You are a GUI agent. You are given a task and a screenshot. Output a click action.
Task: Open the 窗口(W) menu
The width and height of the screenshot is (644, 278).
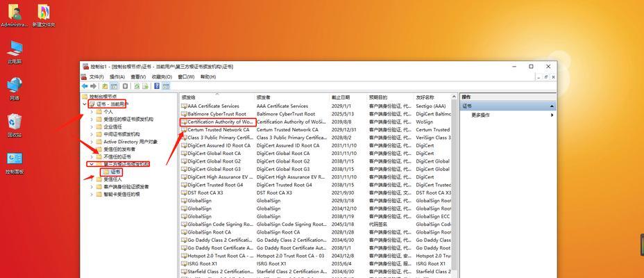tap(186, 77)
